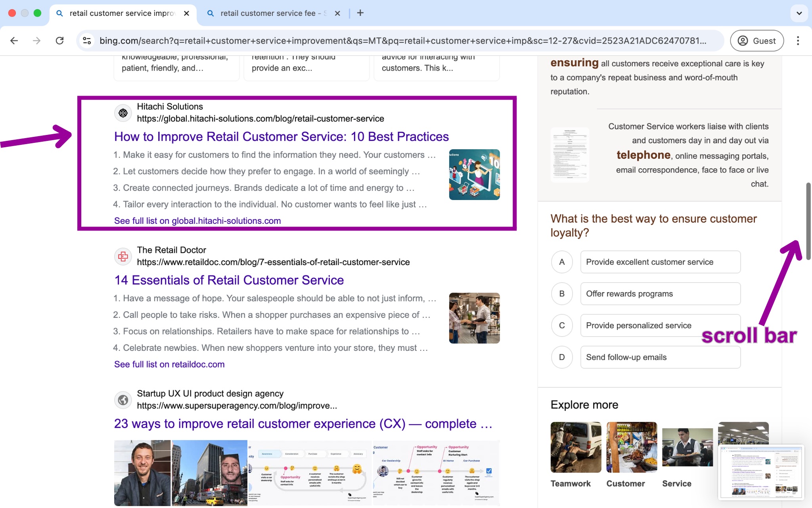Click the browser forward arrow
Viewport: 812px width, 508px height.
37,40
